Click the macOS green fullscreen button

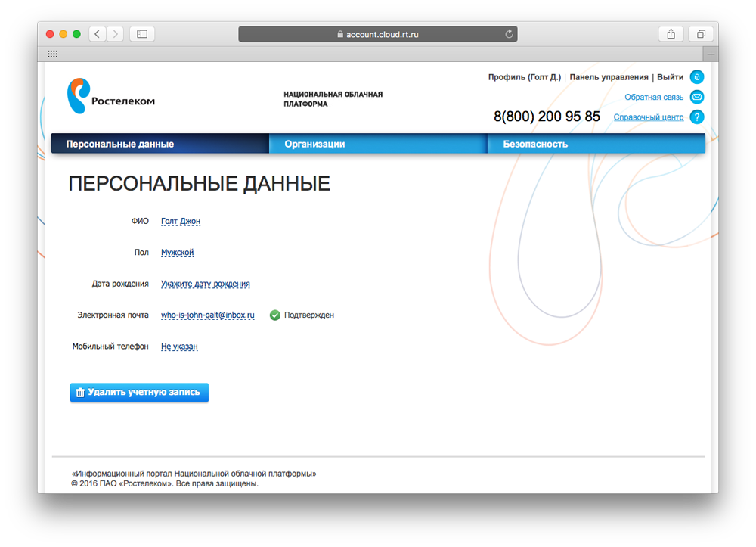[x=76, y=34]
